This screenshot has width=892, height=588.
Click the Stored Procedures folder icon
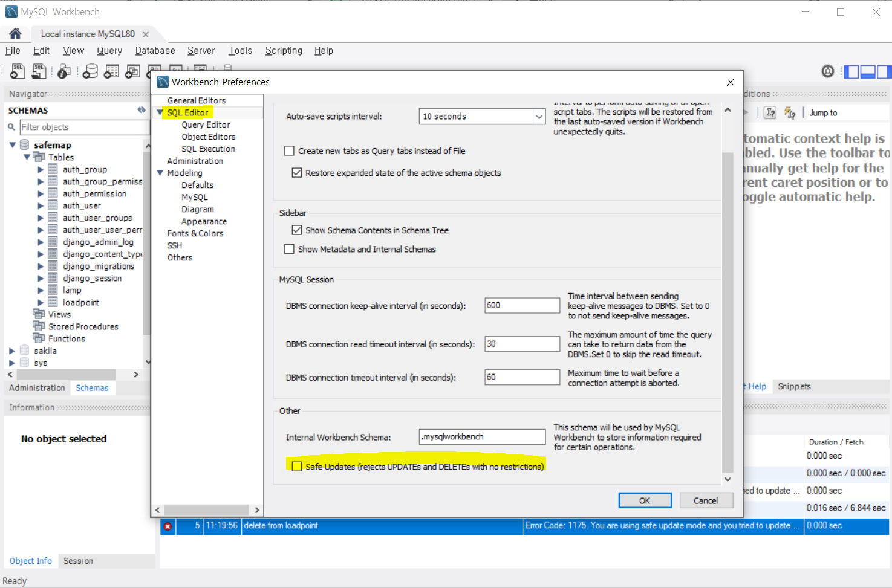(39, 326)
